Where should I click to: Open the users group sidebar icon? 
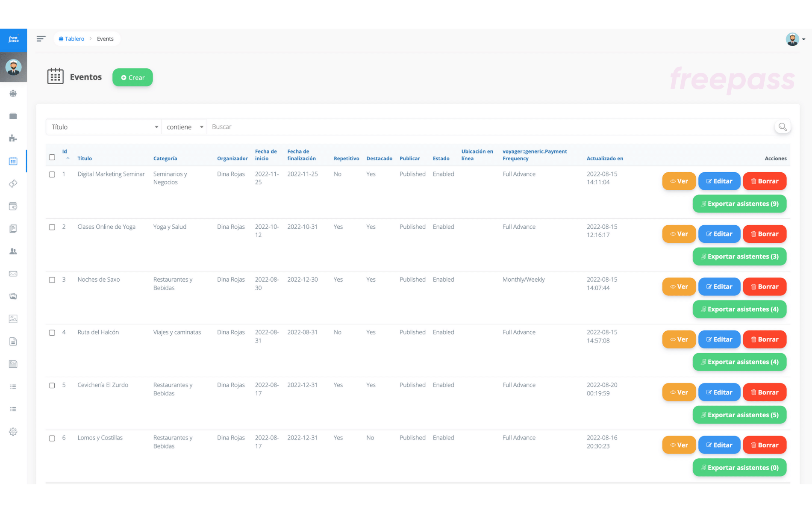13,251
